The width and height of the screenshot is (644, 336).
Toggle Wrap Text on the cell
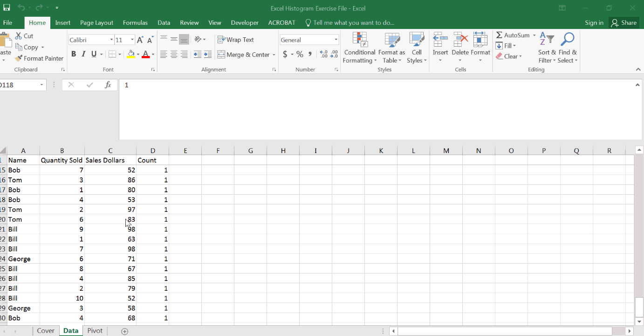pyautogui.click(x=236, y=40)
